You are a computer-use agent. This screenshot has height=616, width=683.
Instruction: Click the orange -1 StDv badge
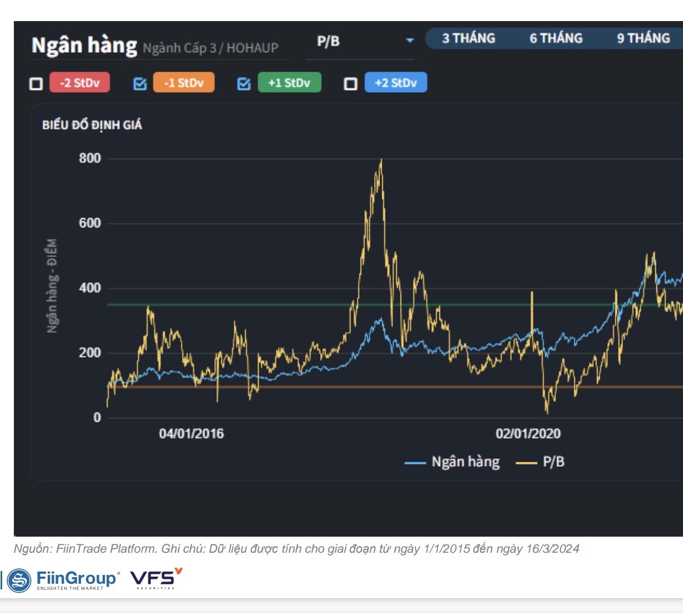pyautogui.click(x=184, y=83)
